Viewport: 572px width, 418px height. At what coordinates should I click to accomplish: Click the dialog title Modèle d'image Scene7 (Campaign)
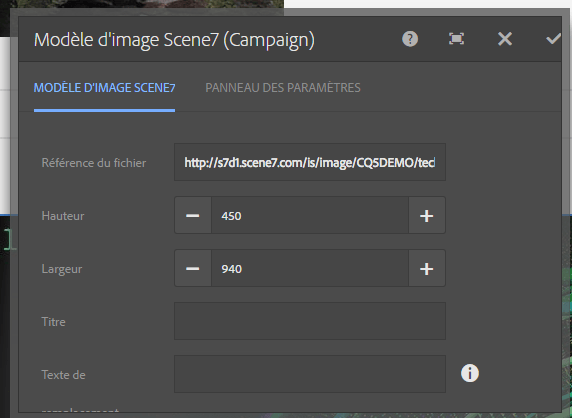(174, 40)
